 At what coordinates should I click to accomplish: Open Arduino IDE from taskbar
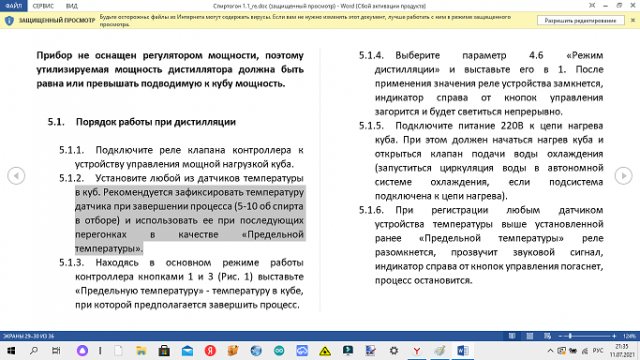[279, 351]
